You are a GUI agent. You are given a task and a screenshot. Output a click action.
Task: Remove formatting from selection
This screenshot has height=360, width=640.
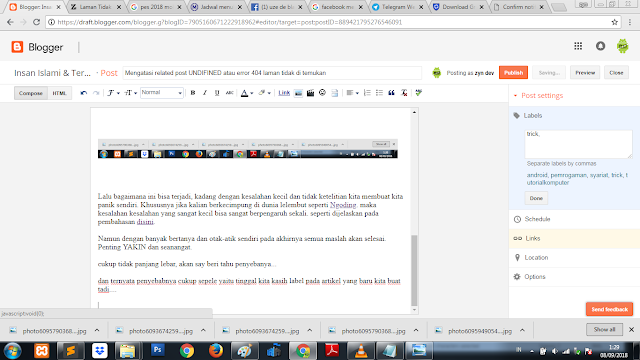404,93
